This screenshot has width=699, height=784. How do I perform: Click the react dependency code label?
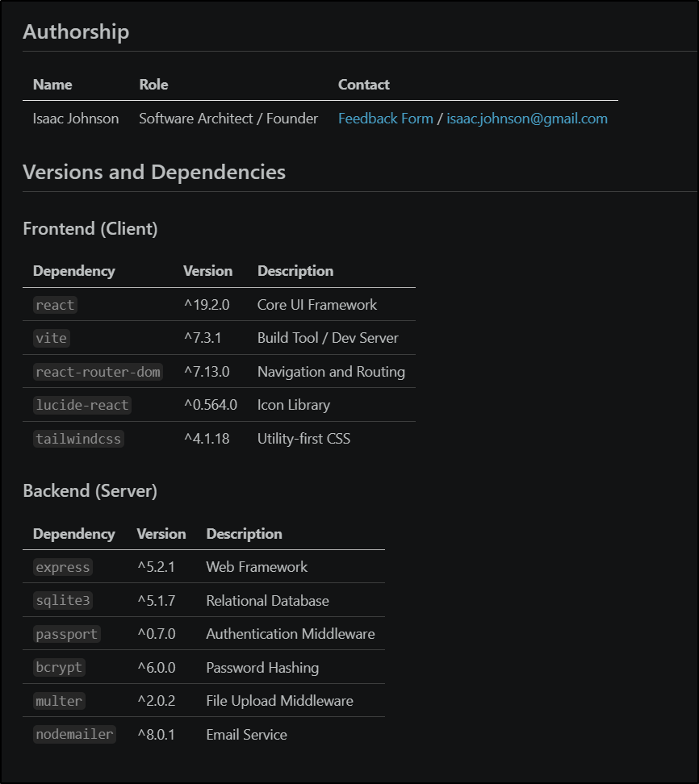(55, 305)
